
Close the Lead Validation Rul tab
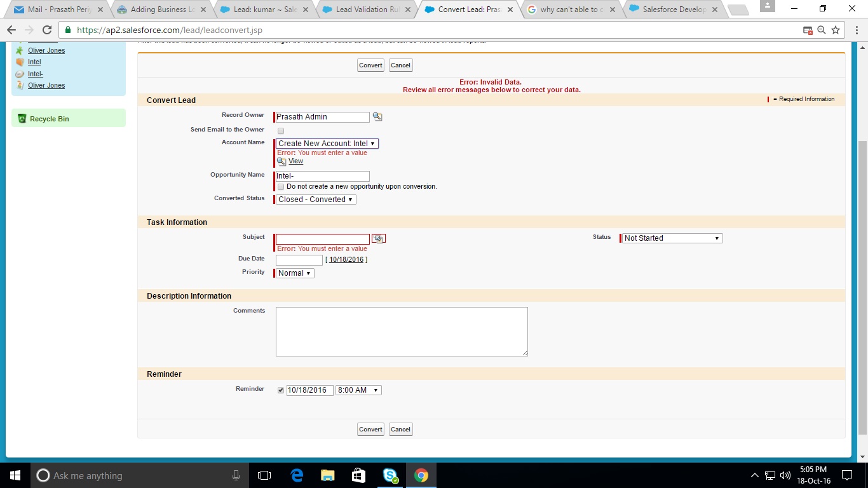pos(407,10)
